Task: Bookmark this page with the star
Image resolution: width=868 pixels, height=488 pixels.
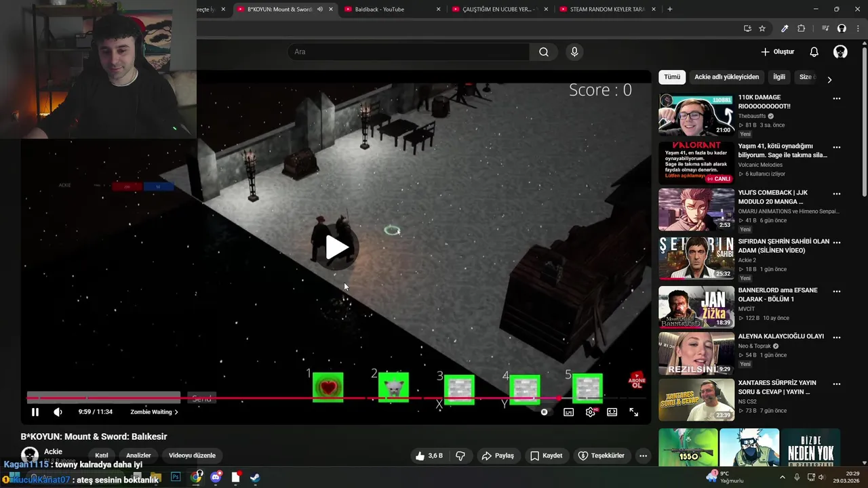Action: pyautogui.click(x=762, y=28)
